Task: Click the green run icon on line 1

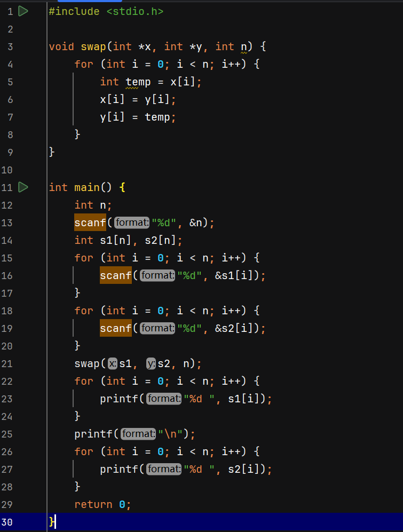Action: point(23,11)
